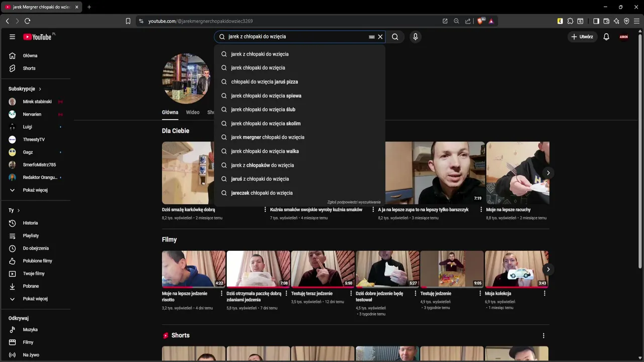Expand Ty section Pokaż więcej
The width and height of the screenshot is (644, 362).
35,299
